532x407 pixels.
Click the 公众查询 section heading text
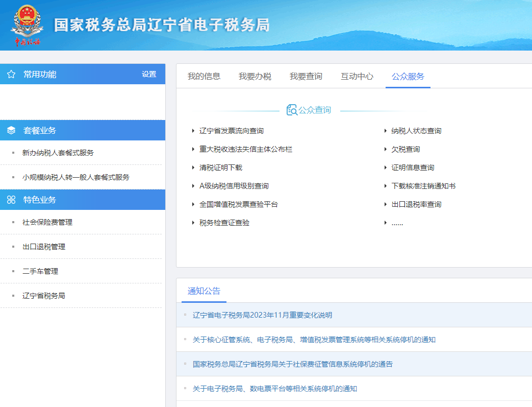[315, 110]
